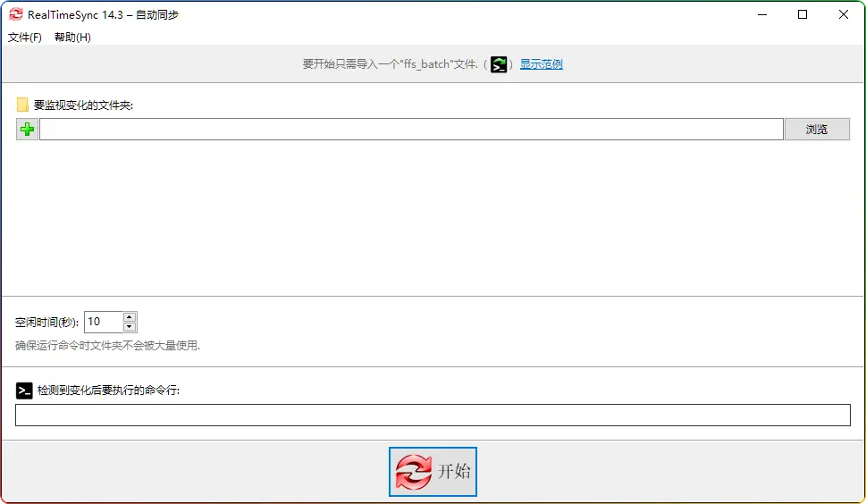
Task: Close the RealTimeSync window
Action: tap(844, 15)
